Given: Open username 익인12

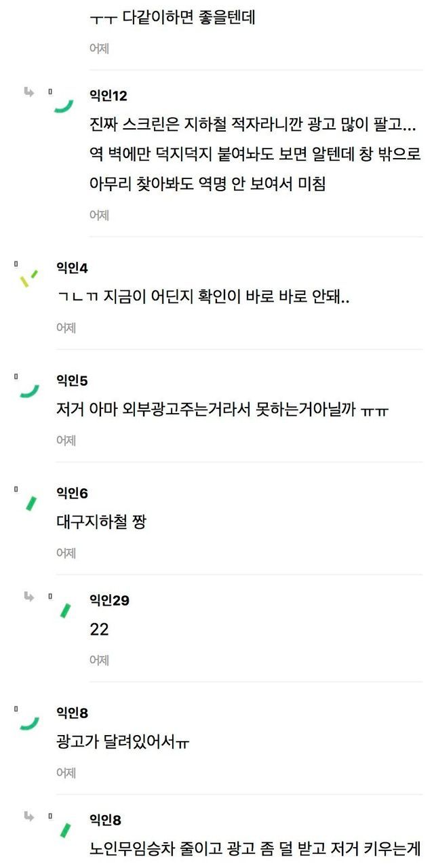Looking at the screenshot, I should pyautogui.click(x=108, y=95).
